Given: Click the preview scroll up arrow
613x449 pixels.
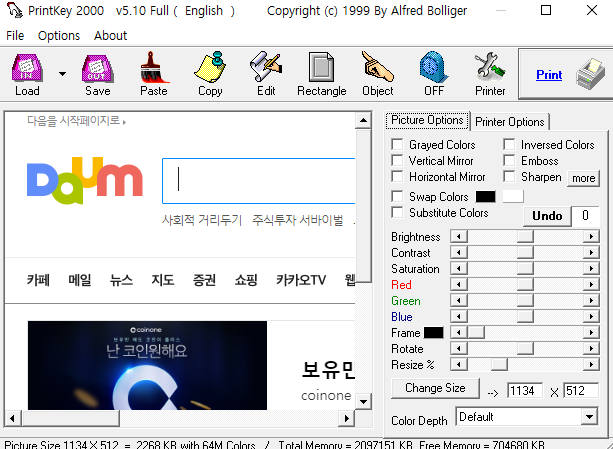Looking at the screenshot, I should tap(363, 120).
